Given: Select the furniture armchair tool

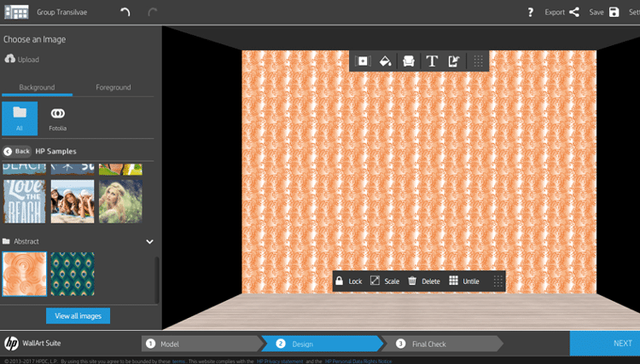Looking at the screenshot, I should tap(409, 61).
